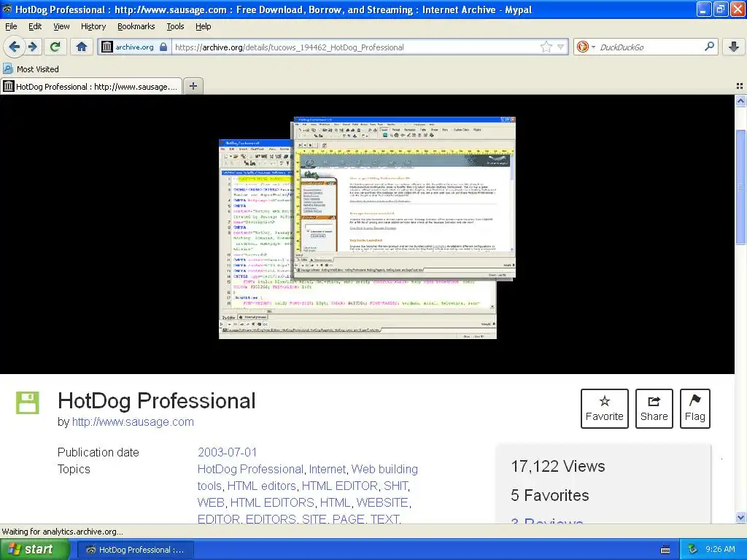Open a new tab with plus button
The width and height of the screenshot is (747, 560).
click(193, 86)
